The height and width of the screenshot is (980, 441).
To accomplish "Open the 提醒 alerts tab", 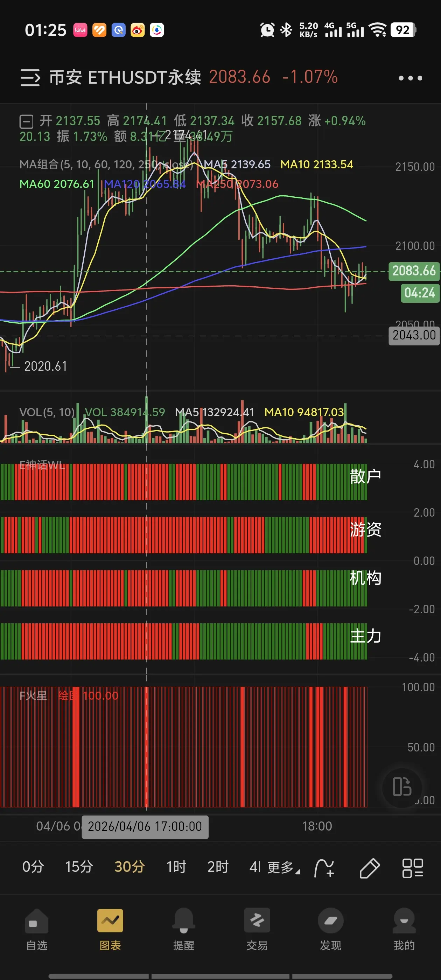I will pos(184,929).
